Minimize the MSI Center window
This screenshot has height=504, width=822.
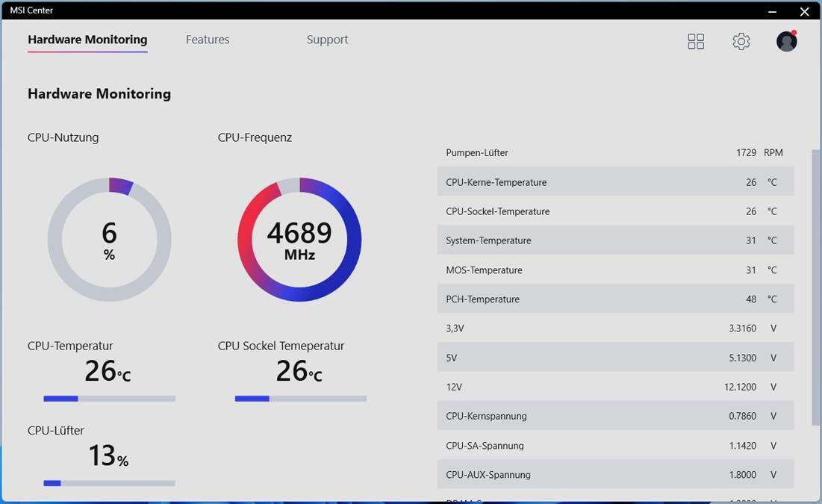[x=772, y=11]
